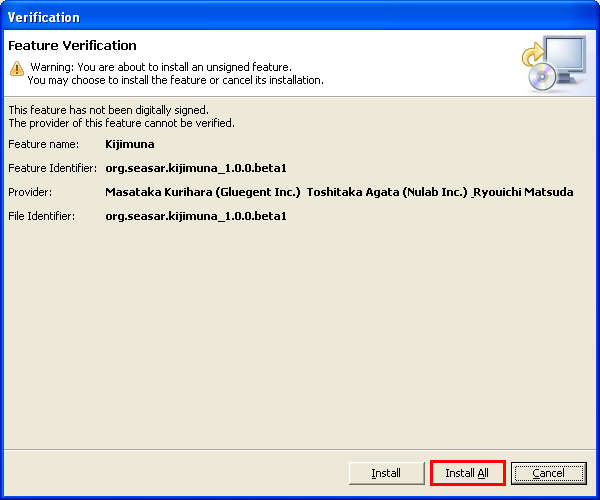This screenshot has width=600, height=500.
Task: Cancel the feature installation
Action: tap(548, 473)
